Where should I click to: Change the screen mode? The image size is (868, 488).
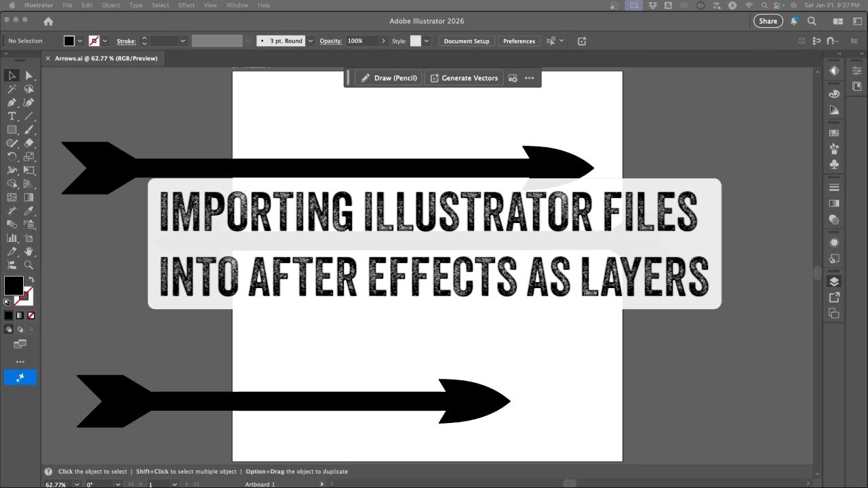point(20,345)
